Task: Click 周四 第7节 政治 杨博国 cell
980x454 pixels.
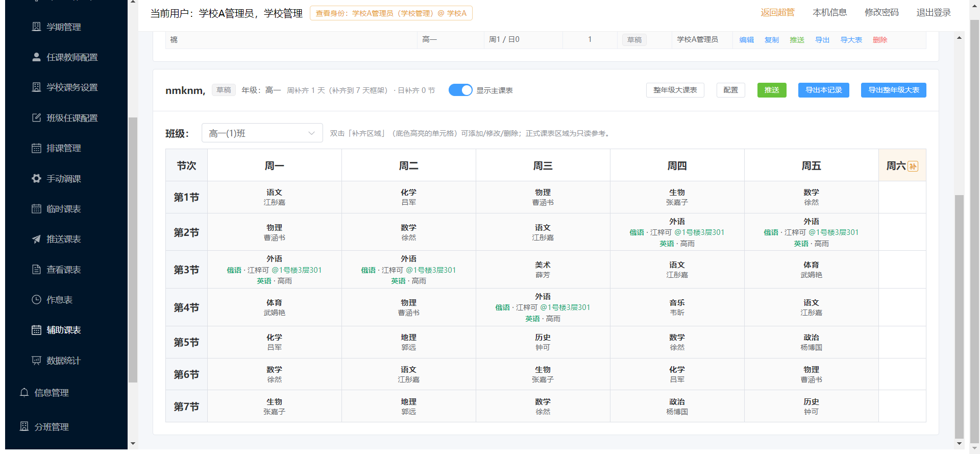Action: (x=677, y=407)
